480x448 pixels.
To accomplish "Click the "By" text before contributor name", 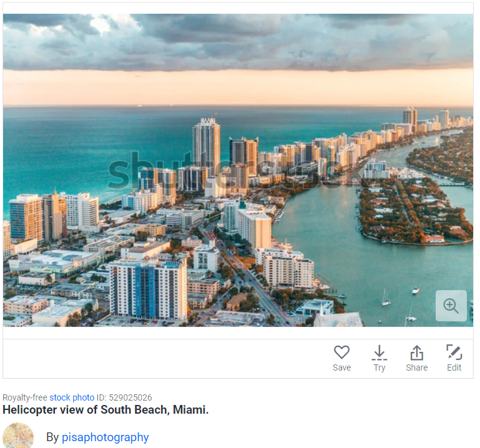I will [x=52, y=437].
